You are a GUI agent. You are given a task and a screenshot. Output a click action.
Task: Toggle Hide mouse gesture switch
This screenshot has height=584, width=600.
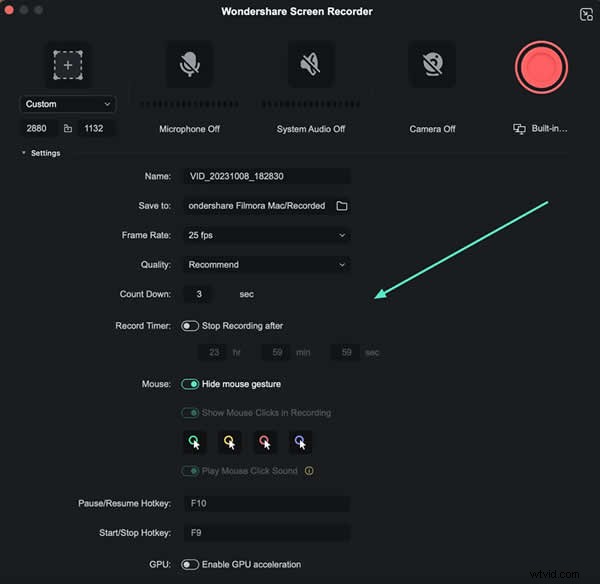[x=190, y=384]
